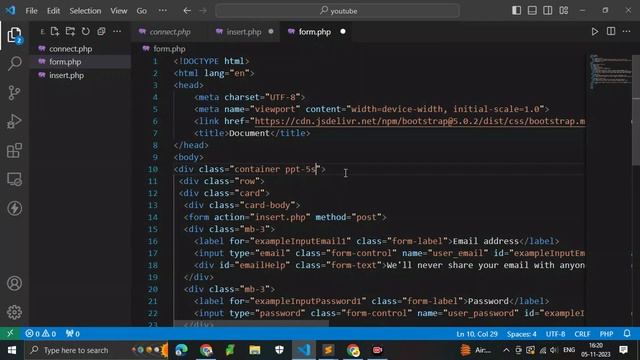Click the youtube command center search box
This screenshot has width=640, height=360.
tap(338, 11)
